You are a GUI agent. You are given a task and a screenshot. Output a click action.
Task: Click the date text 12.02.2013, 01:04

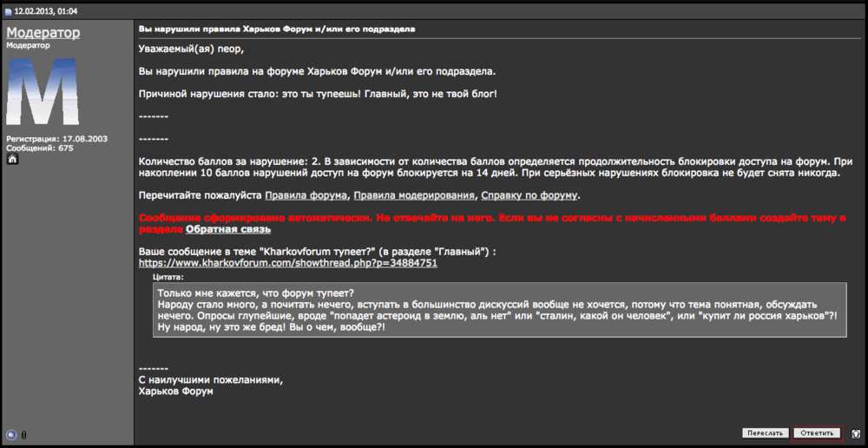pyautogui.click(x=45, y=10)
